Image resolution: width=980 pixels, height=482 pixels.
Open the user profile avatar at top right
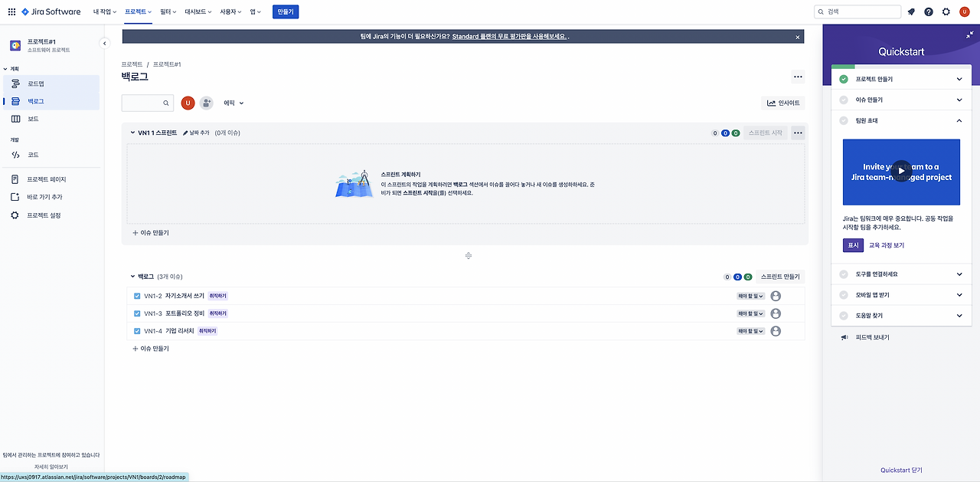point(965,11)
